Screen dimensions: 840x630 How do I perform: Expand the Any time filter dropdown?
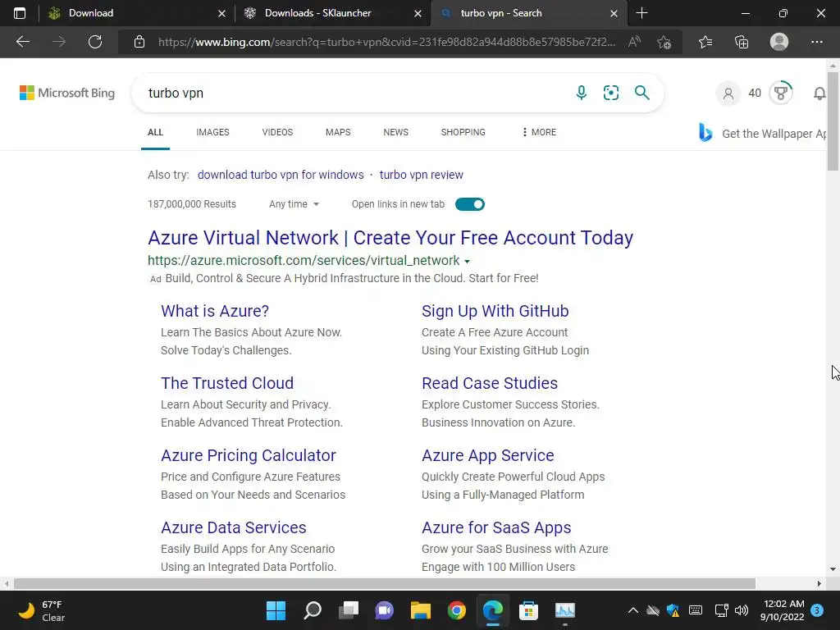click(294, 204)
